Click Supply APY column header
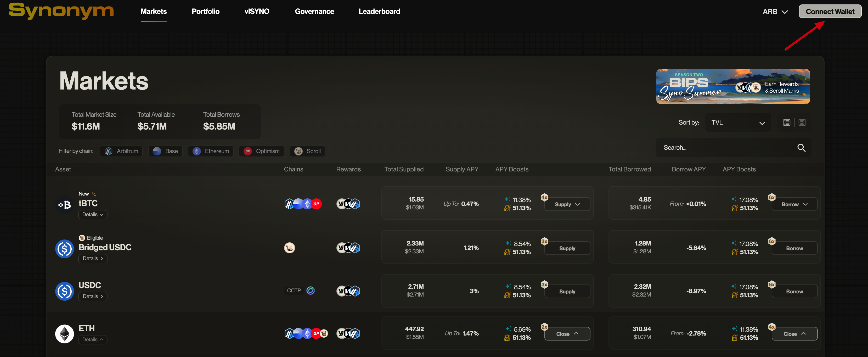This screenshot has height=357, width=868. click(x=462, y=170)
